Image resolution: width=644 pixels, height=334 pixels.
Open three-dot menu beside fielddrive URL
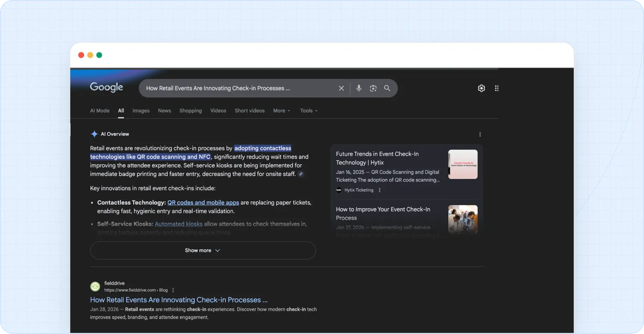(x=173, y=290)
